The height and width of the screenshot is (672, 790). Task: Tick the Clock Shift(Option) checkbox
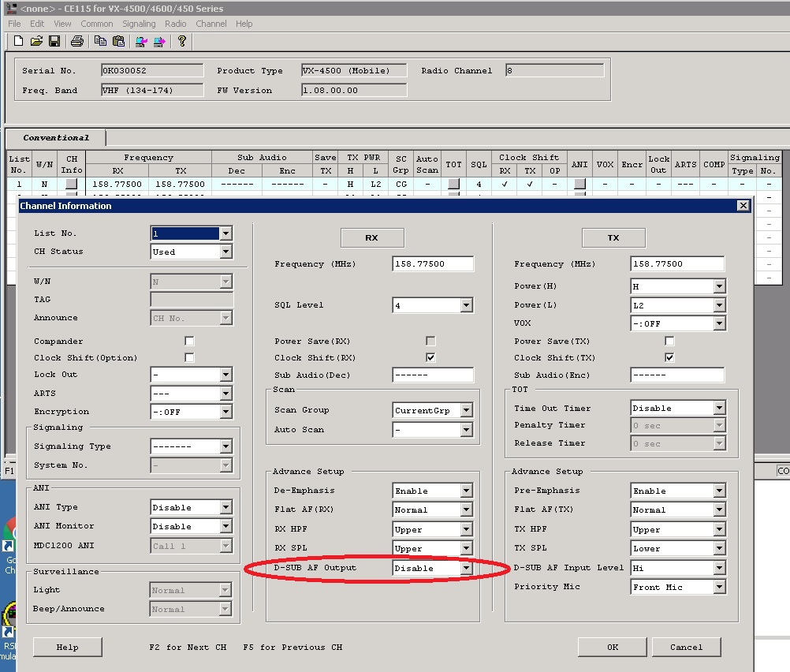189,357
